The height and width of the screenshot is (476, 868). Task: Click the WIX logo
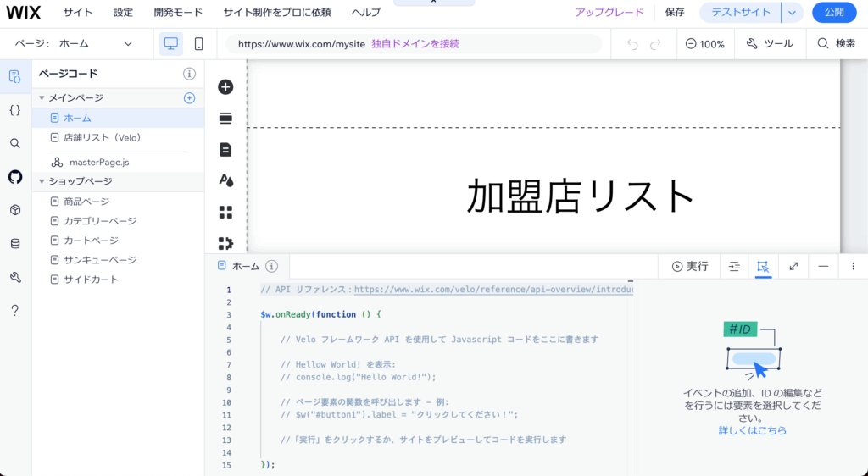pyautogui.click(x=23, y=12)
